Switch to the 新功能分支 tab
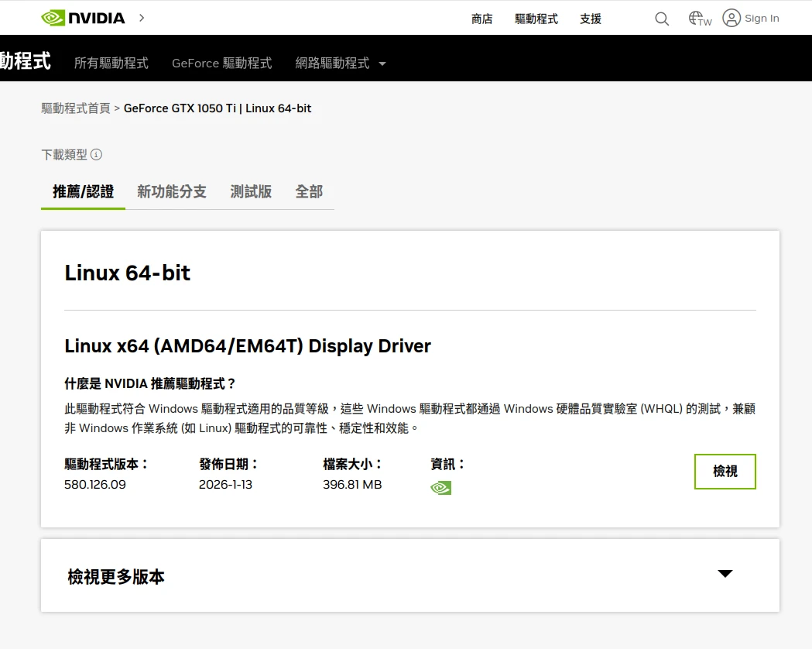 (x=172, y=191)
